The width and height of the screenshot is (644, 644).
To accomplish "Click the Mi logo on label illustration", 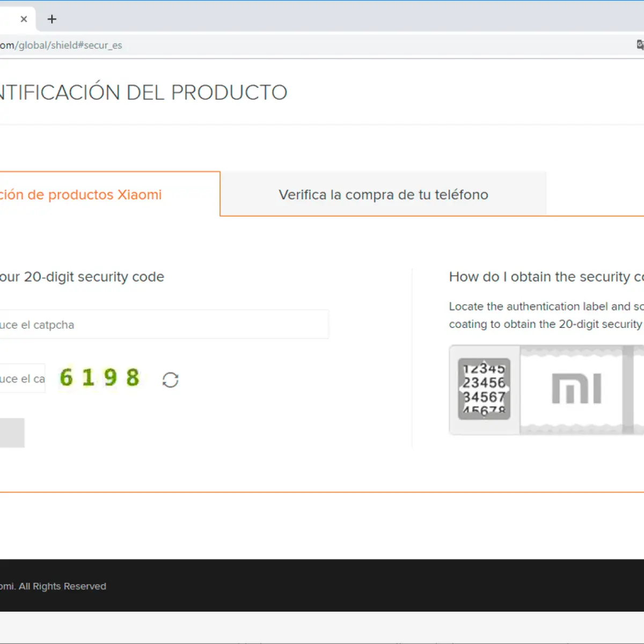I will pyautogui.click(x=576, y=389).
